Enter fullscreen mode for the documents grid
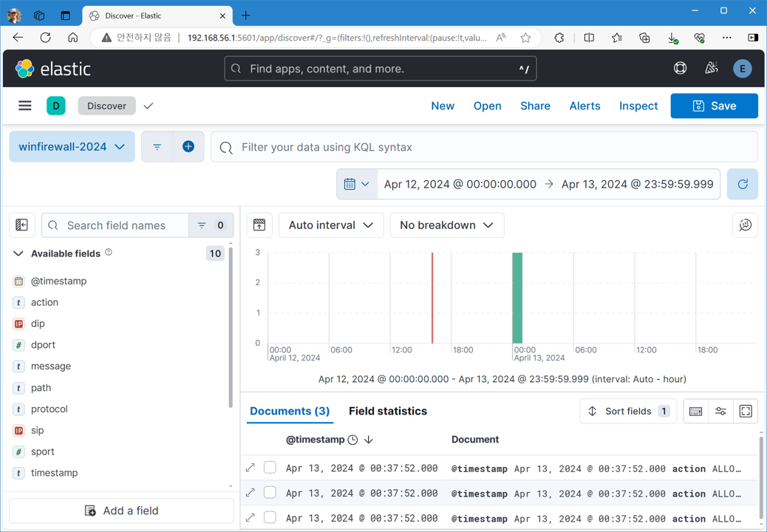767x532 pixels. point(746,412)
